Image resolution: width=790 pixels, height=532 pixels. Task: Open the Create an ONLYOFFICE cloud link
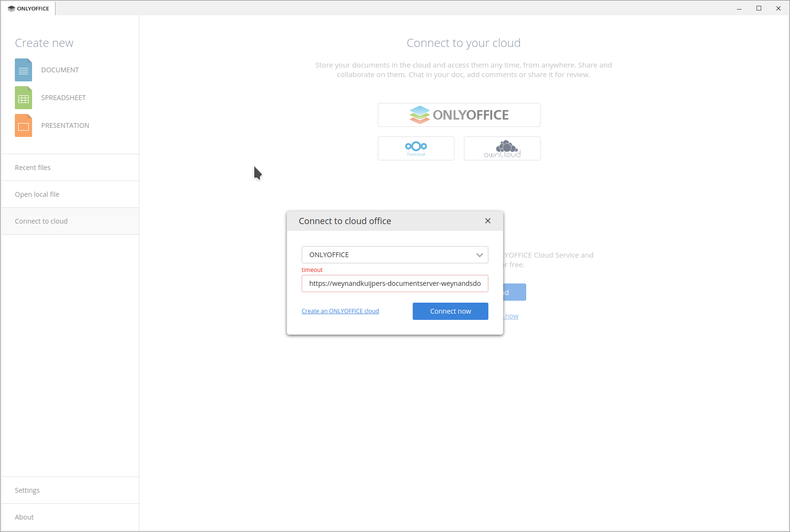click(x=340, y=311)
